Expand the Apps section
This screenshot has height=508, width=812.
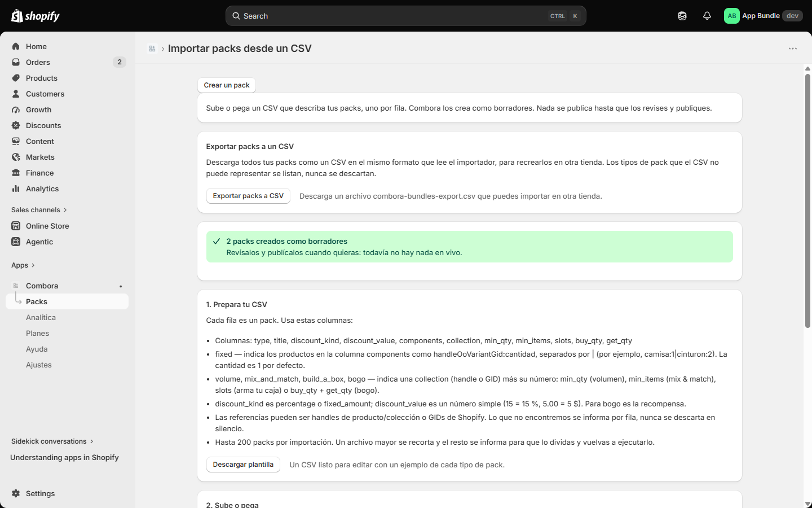point(23,265)
